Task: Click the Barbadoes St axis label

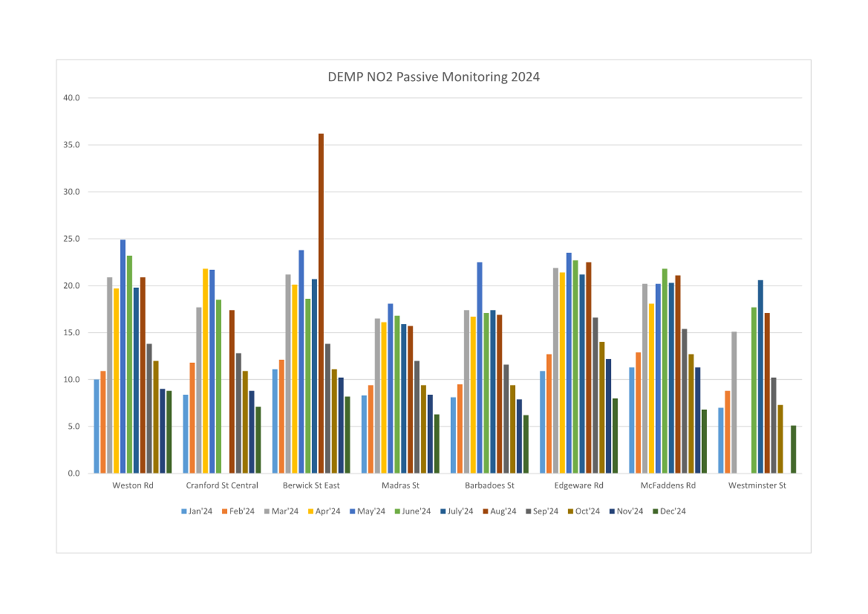Action: (489, 485)
